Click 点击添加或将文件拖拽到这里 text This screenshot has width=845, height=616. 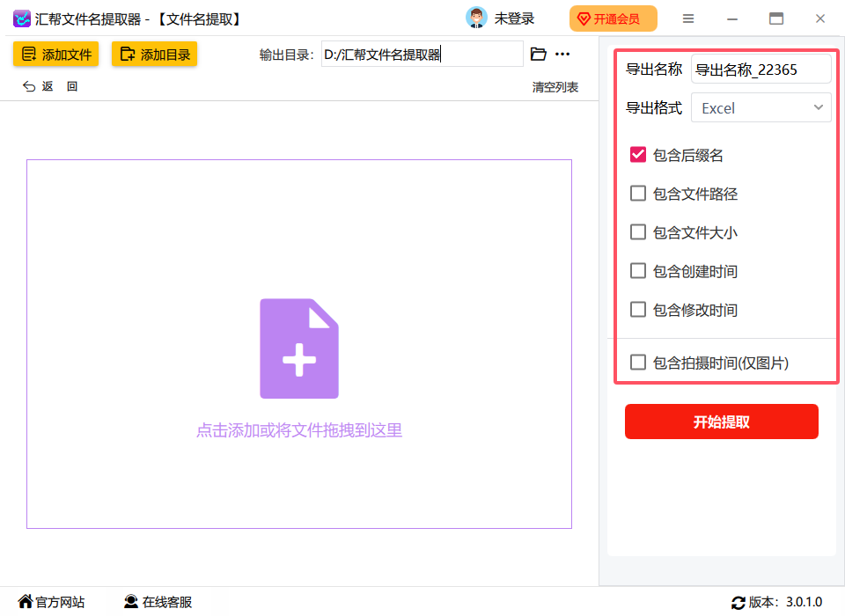coord(299,430)
